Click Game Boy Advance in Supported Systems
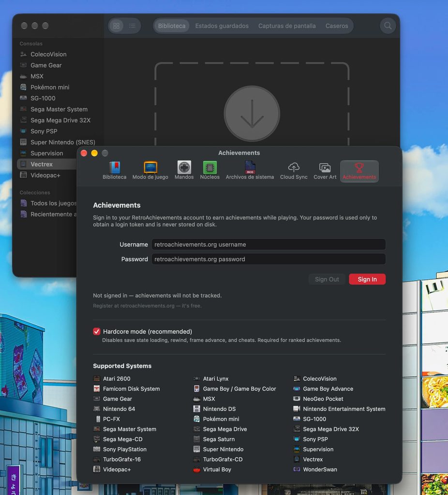The image size is (448, 495). pos(323,389)
